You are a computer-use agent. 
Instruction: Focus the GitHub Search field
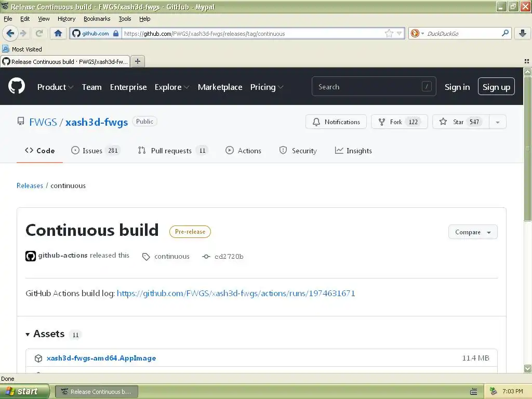(374, 87)
